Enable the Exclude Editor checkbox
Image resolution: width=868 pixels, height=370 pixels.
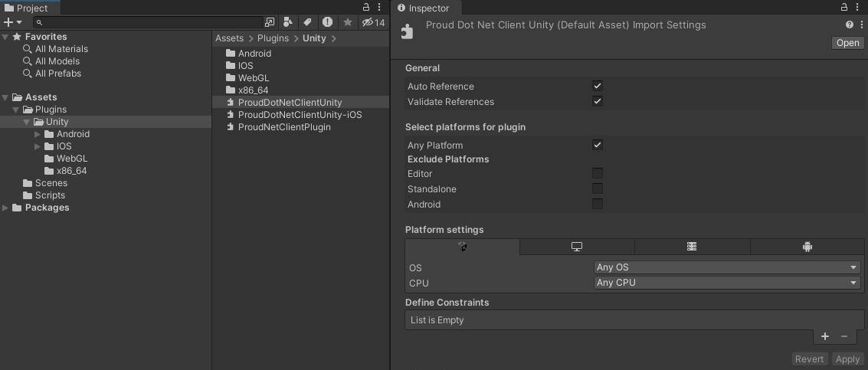click(598, 174)
